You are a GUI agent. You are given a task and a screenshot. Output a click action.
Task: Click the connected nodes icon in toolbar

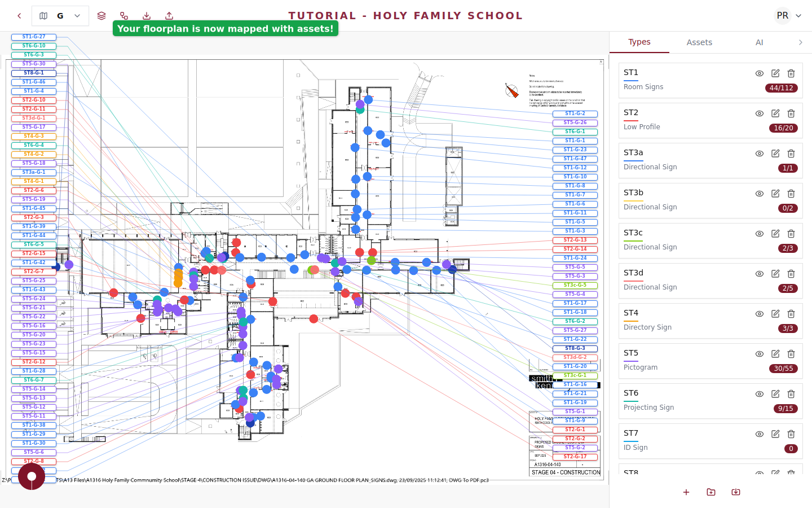pos(124,16)
